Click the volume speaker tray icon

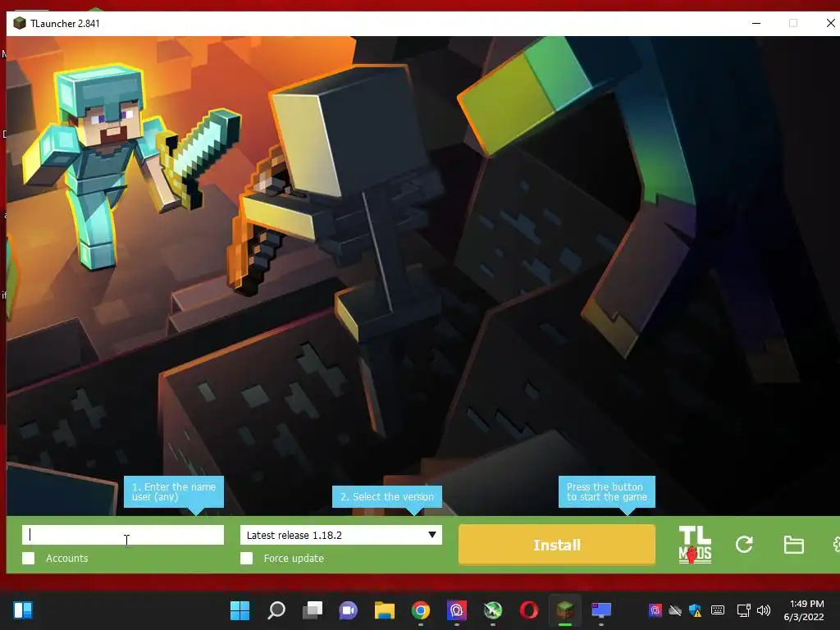[764, 610]
